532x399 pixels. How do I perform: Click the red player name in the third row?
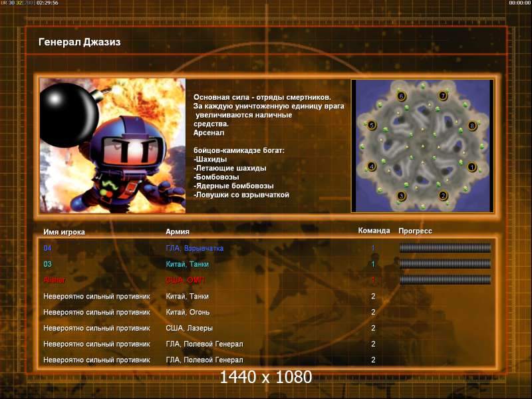click(x=55, y=280)
